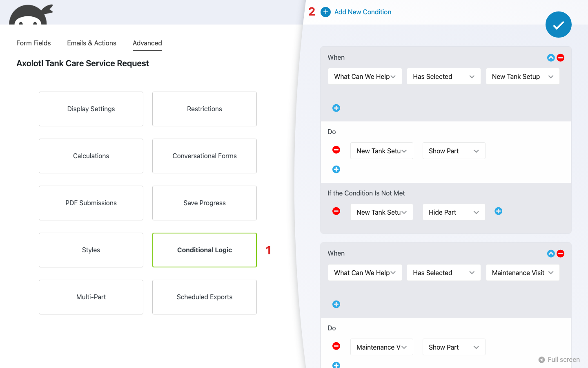The width and height of the screenshot is (588, 368).
Task: Click the Add New Condition link
Action: coord(363,12)
